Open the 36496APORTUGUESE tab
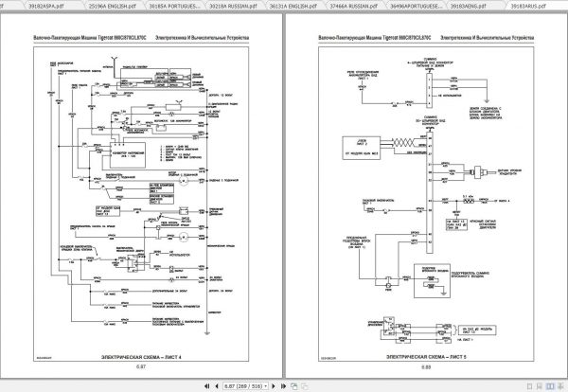This screenshot has width=568, height=392. [x=416, y=6]
